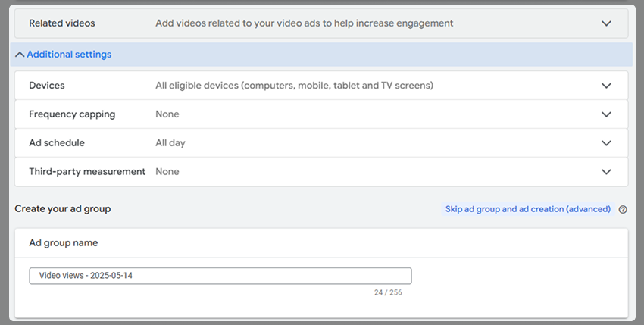Click the 'Ad group name' heading

[x=63, y=243]
